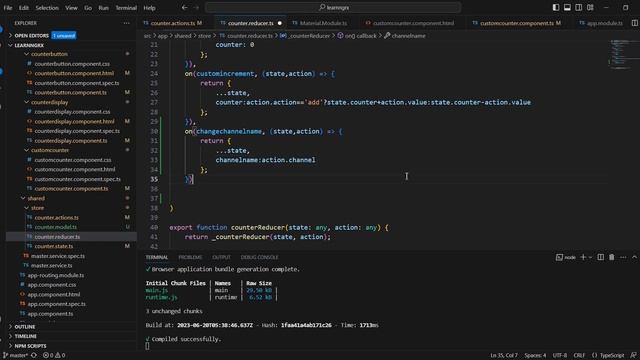Open the Terminal menu

pos(126,8)
